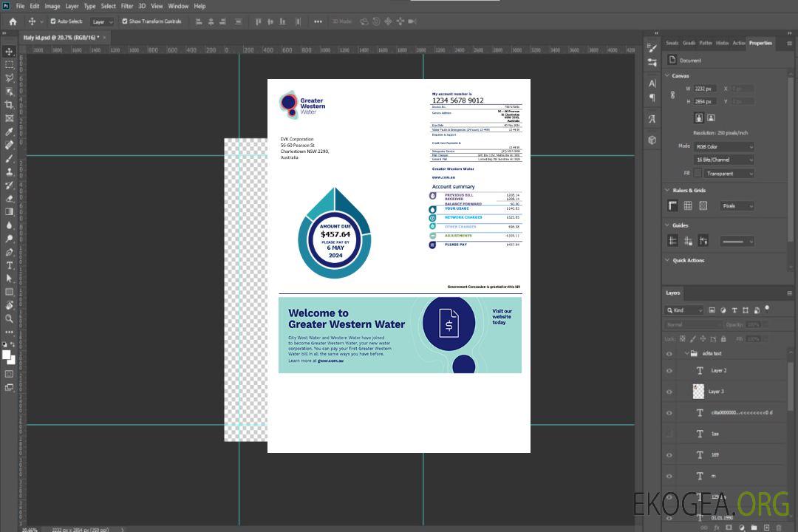Hide the 'edite text' group
The image size is (798, 532).
(x=669, y=354)
